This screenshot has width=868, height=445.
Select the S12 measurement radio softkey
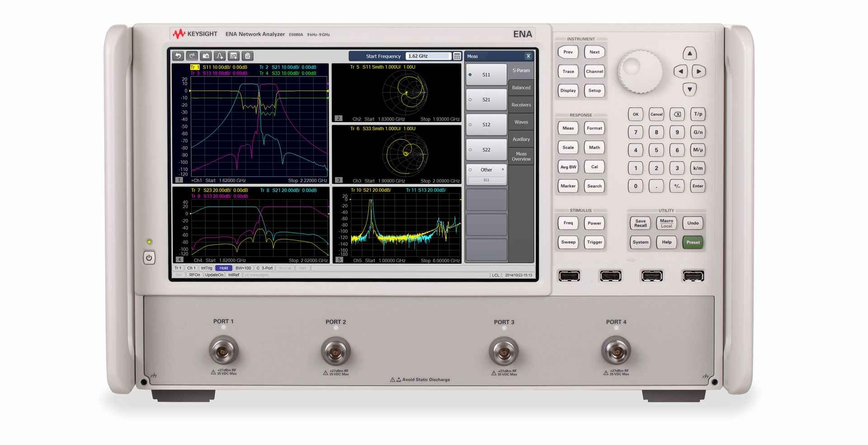(x=486, y=125)
